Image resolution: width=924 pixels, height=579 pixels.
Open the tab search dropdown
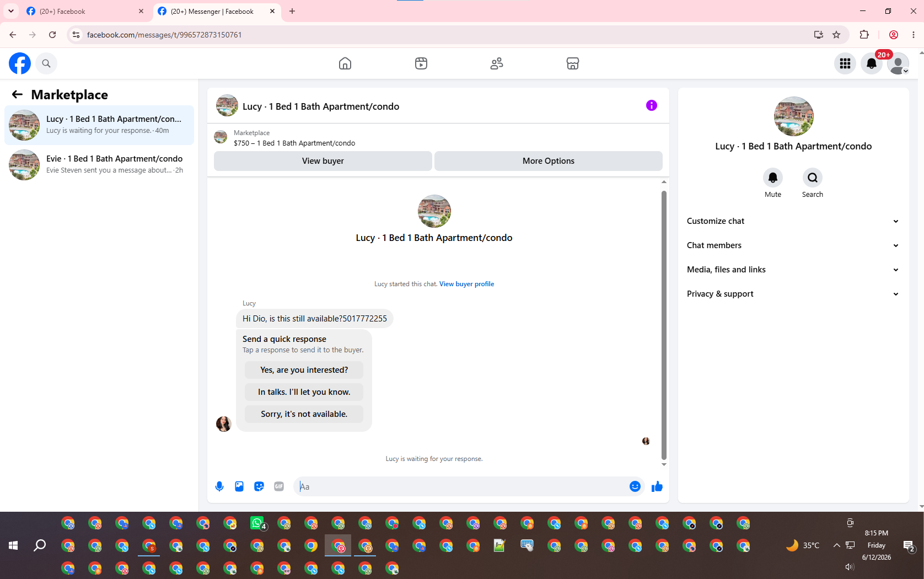pyautogui.click(x=11, y=11)
